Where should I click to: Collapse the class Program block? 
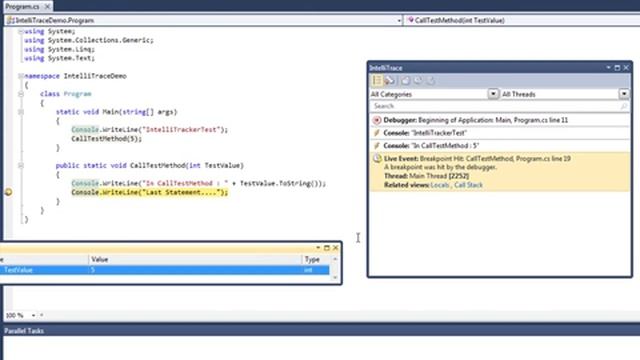pyautogui.click(x=20, y=94)
